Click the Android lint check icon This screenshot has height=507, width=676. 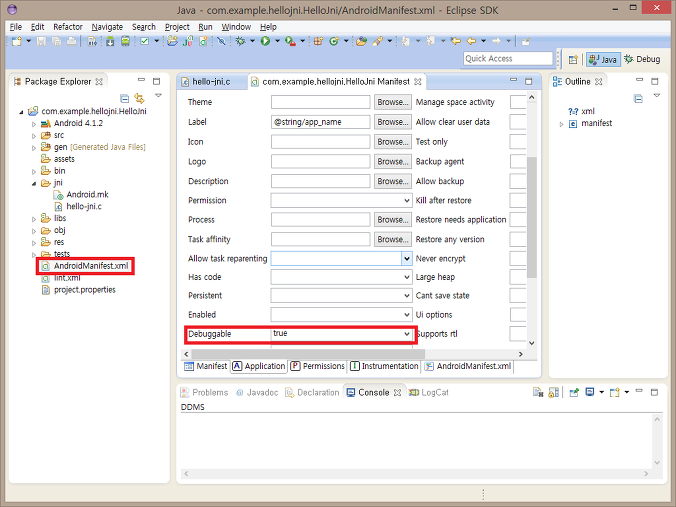(145, 41)
